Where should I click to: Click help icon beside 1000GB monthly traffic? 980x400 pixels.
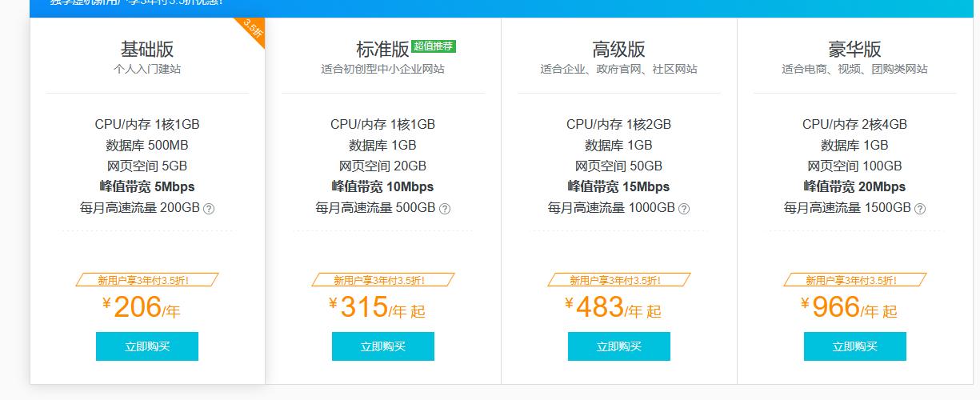(x=684, y=209)
